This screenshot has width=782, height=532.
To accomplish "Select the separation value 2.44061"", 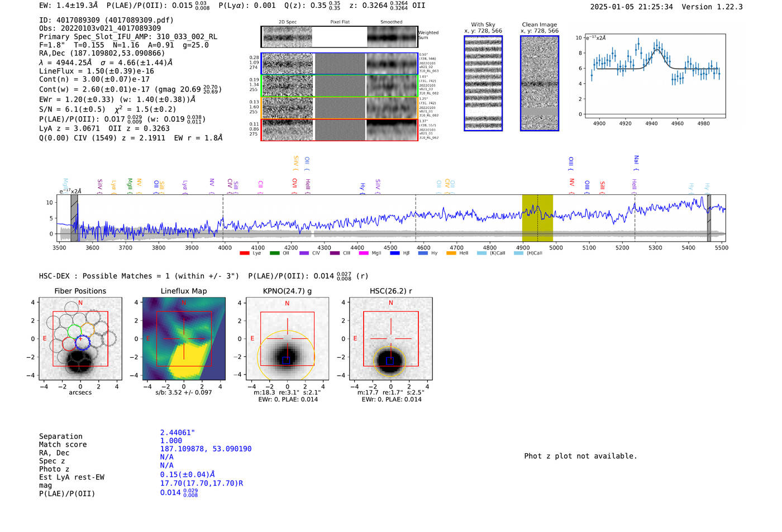I will [178, 433].
